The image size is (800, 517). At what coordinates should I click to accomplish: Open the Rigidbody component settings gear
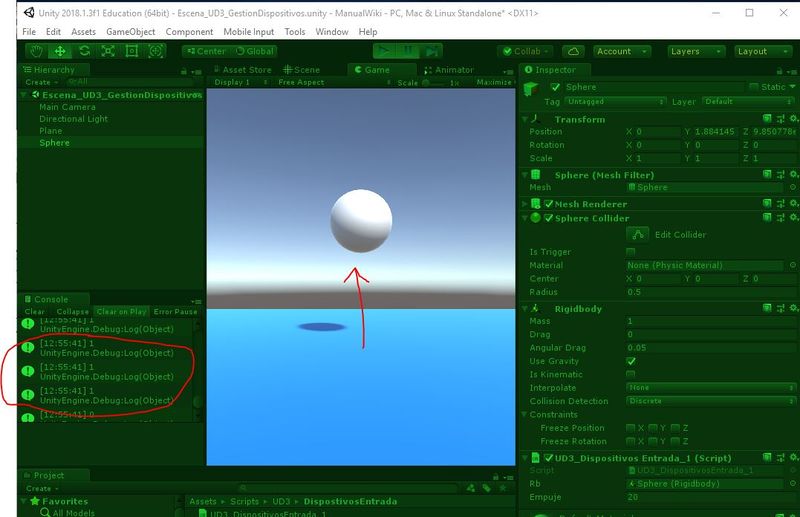(x=793, y=308)
